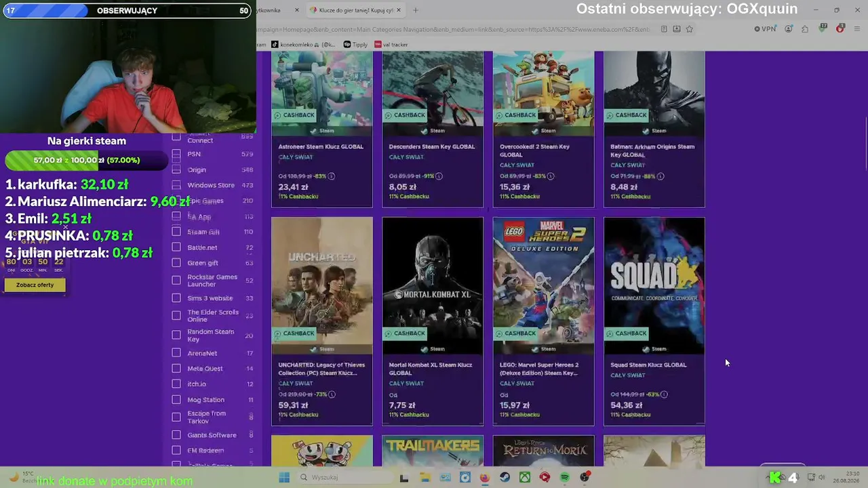Open the browser account profile icon
This screenshot has width=868, height=488.
(789, 29)
